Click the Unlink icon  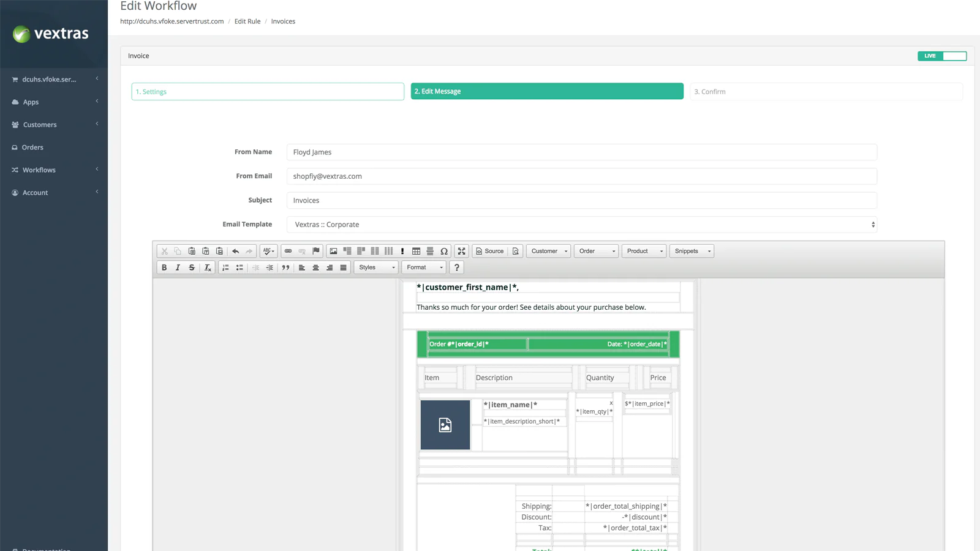pos(302,251)
